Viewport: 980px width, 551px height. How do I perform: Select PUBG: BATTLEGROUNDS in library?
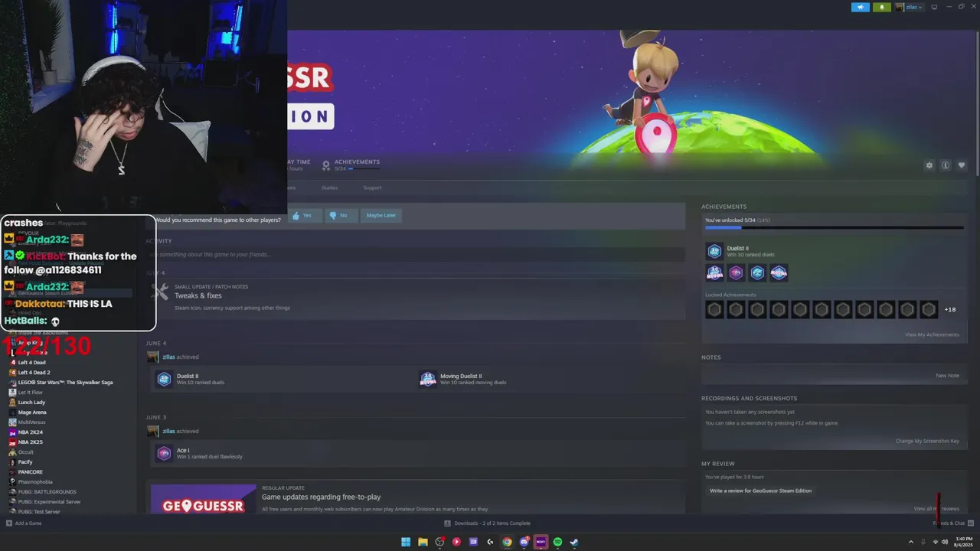coord(47,492)
